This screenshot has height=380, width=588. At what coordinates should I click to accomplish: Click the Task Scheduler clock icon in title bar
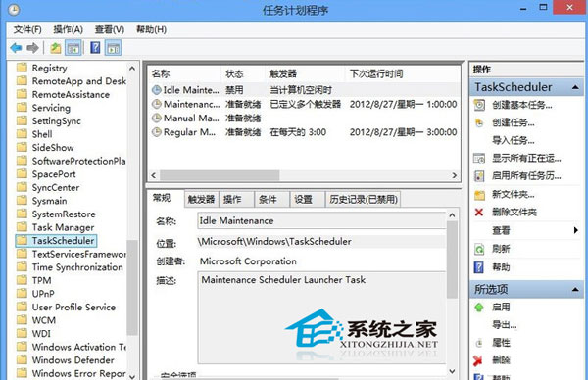14,10
